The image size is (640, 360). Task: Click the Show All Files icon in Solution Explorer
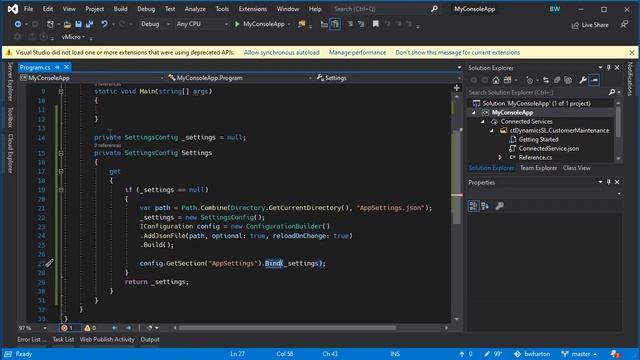[568, 80]
